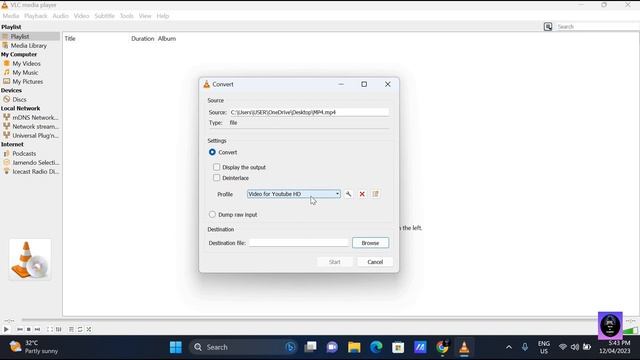Screen dimensions: 640x360
Task: Click the Destination file input field
Action: (299, 243)
